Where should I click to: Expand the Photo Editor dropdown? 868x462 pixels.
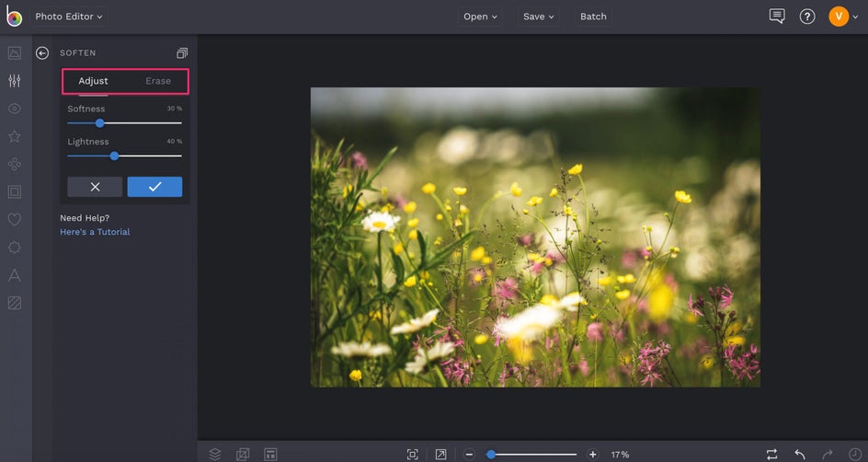pyautogui.click(x=69, y=17)
